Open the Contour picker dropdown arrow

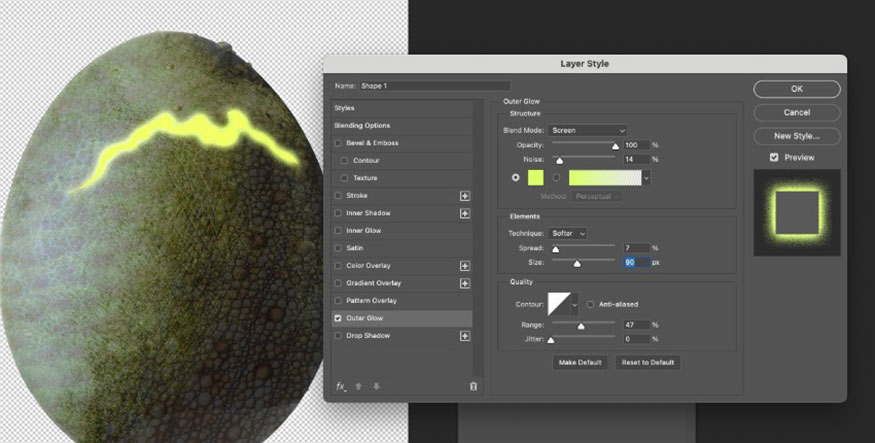575,305
